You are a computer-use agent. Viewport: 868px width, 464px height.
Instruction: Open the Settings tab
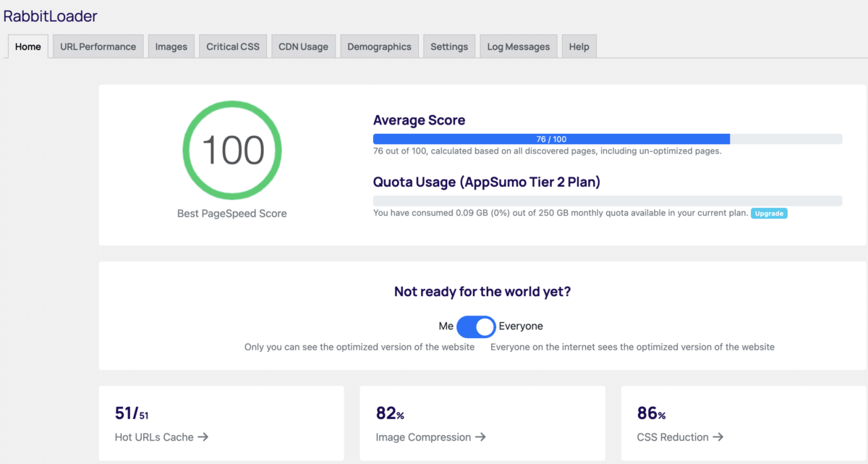click(449, 46)
